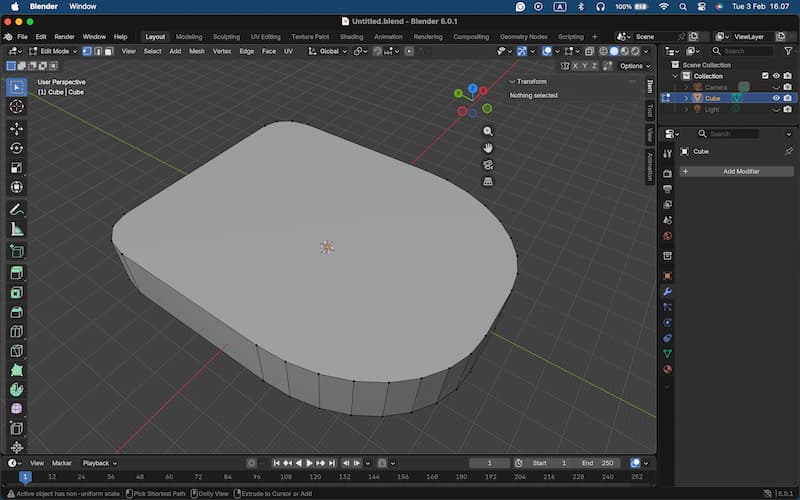Switch to the Sculpting workspace tab
Screen dimensions: 800x500
tap(226, 37)
